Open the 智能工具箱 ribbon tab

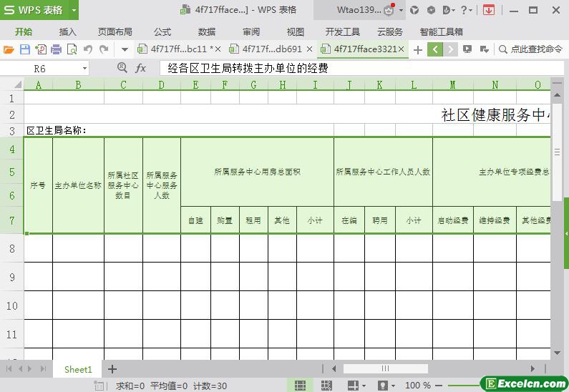(442, 32)
